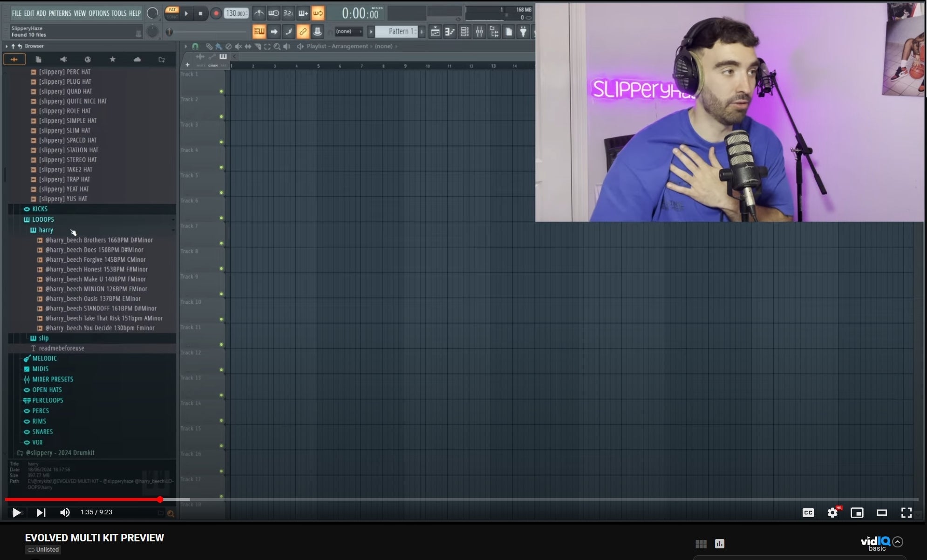Toggle PAT/SONG mode switch
This screenshot has width=927, height=560.
[x=172, y=13]
